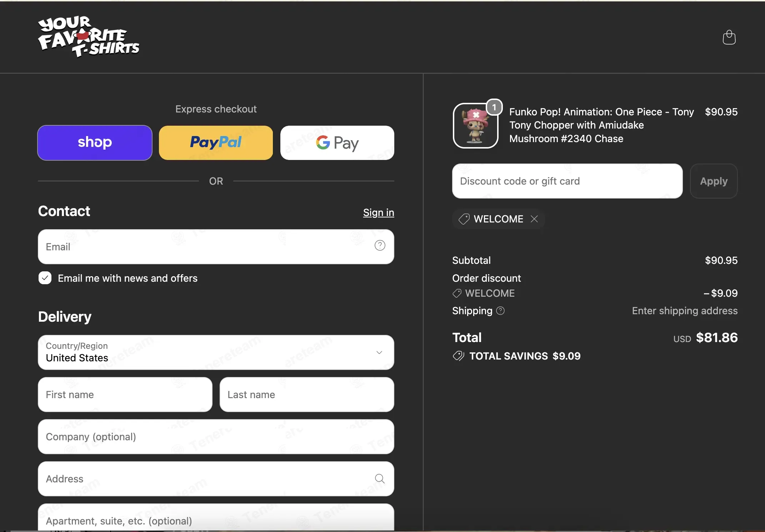Image resolution: width=765 pixels, height=532 pixels.
Task: Expand the Country/Region dropdown
Action: tap(216, 352)
